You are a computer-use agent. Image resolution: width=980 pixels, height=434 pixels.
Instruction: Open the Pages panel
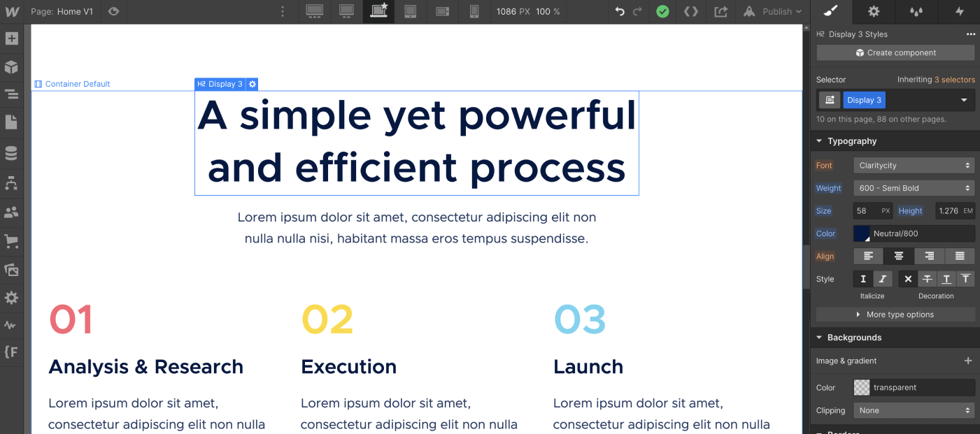11,124
